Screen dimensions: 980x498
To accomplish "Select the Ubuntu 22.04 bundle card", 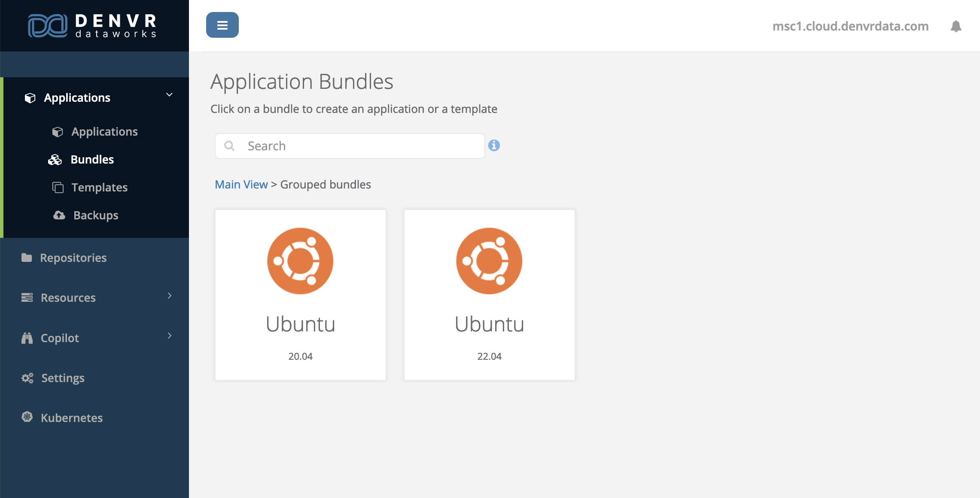I will coord(490,295).
